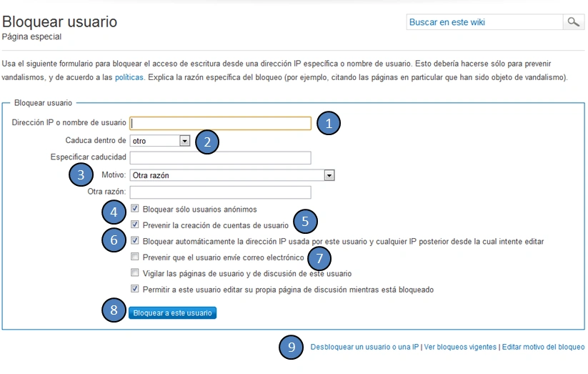Image resolution: width=588 pixels, height=374 pixels.
Task: Check 'Vigilar las páginas de usuario y de discusión'
Action: 134,272
